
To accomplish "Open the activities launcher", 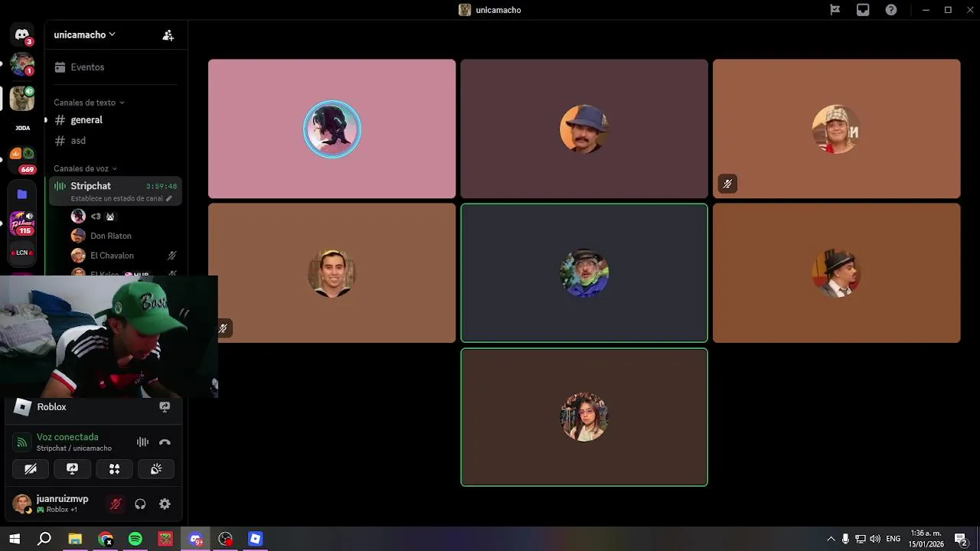I will pos(114,469).
